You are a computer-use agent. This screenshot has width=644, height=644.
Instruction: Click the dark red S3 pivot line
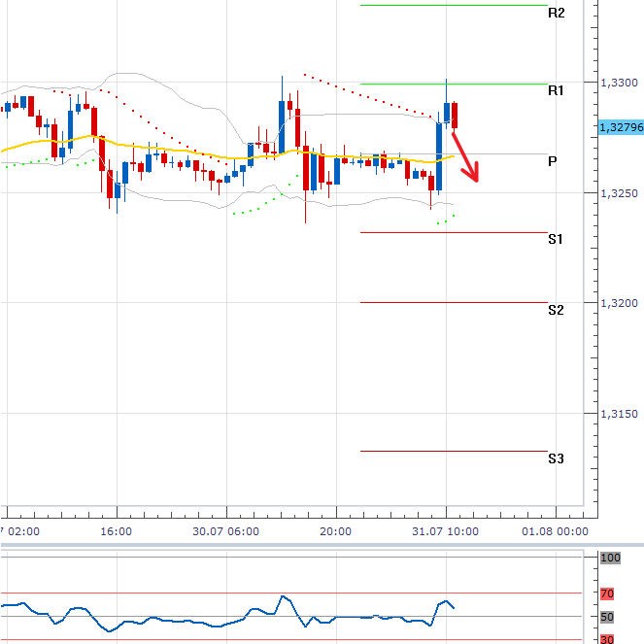pos(454,451)
